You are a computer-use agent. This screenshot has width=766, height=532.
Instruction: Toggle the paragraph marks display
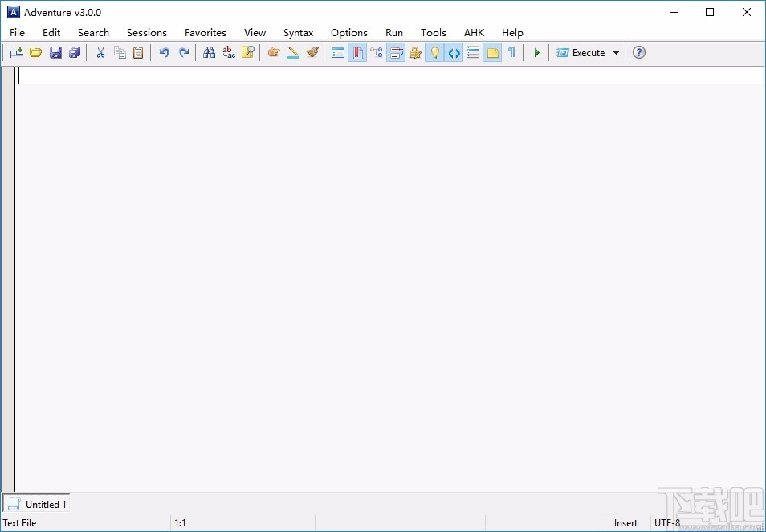(511, 52)
